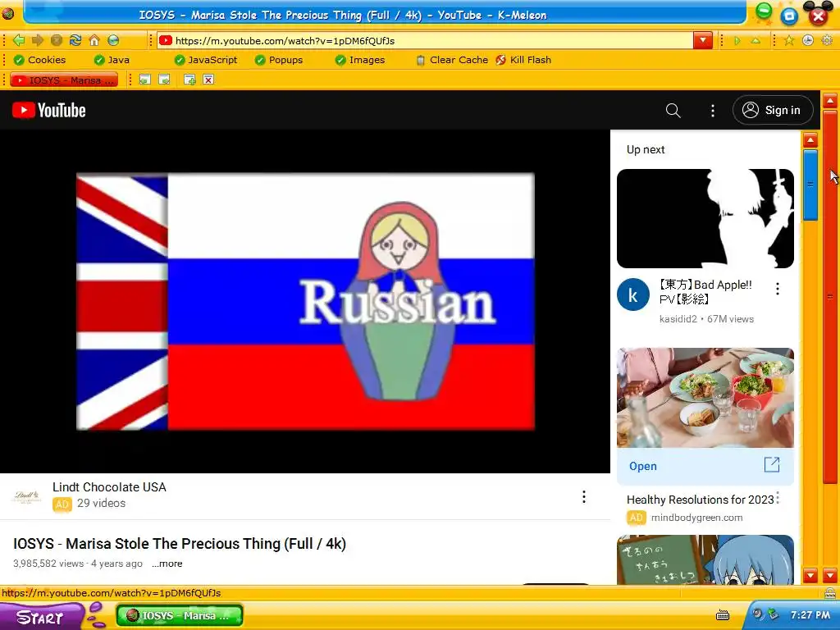
Task: Toggle JavaScript on or off
Action: pos(206,60)
